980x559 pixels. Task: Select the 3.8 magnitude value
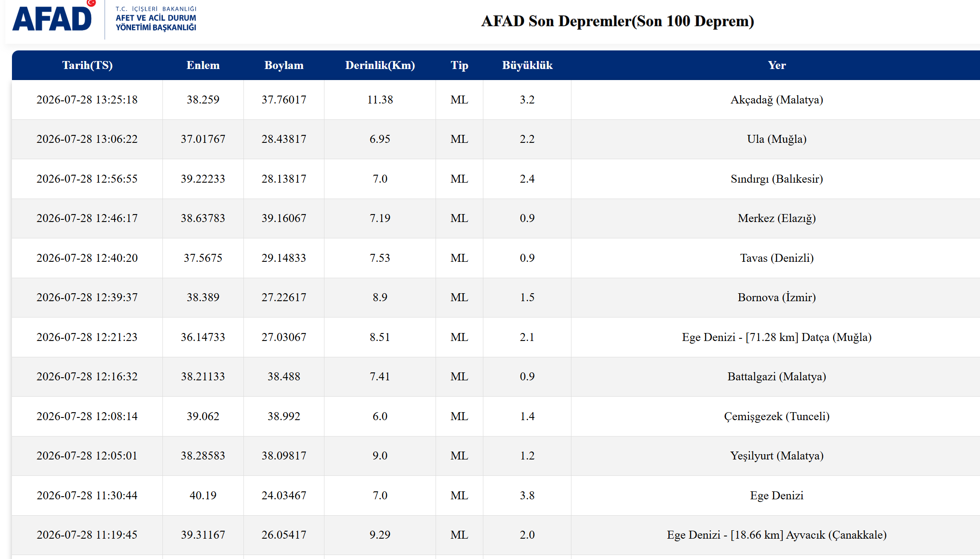tap(527, 495)
